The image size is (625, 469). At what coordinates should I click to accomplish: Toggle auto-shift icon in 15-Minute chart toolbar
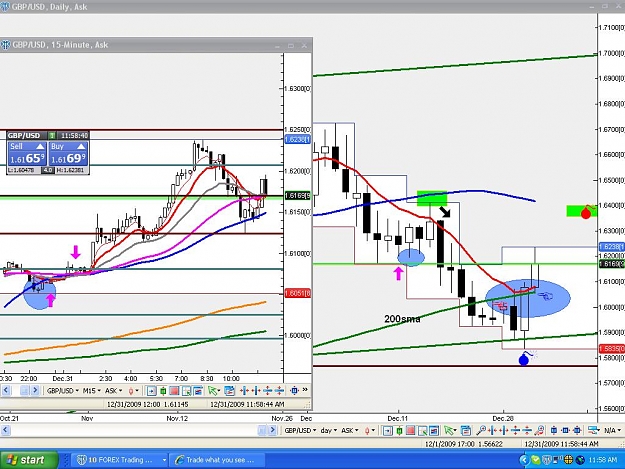pos(151,391)
